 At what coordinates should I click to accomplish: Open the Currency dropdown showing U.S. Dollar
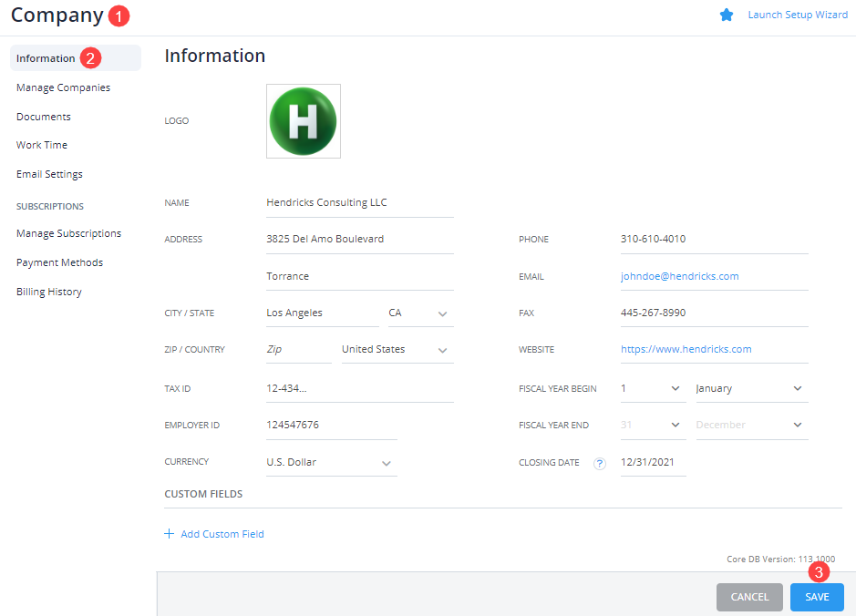(332, 463)
